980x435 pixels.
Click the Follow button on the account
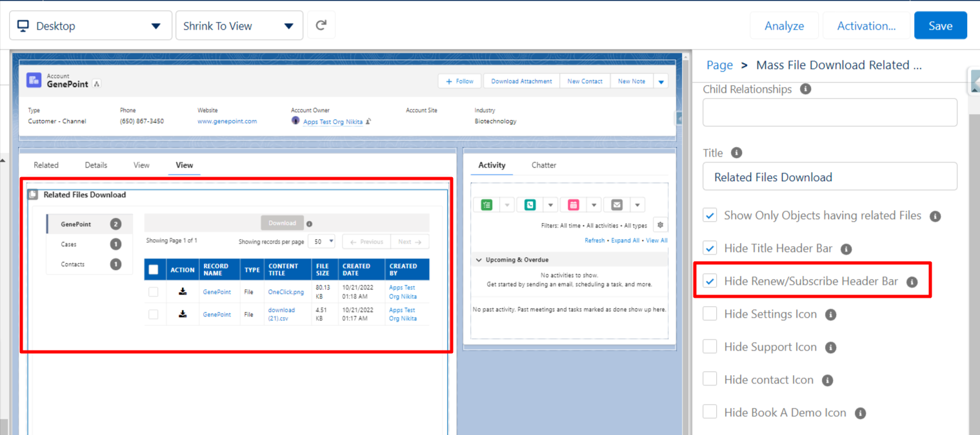click(460, 81)
